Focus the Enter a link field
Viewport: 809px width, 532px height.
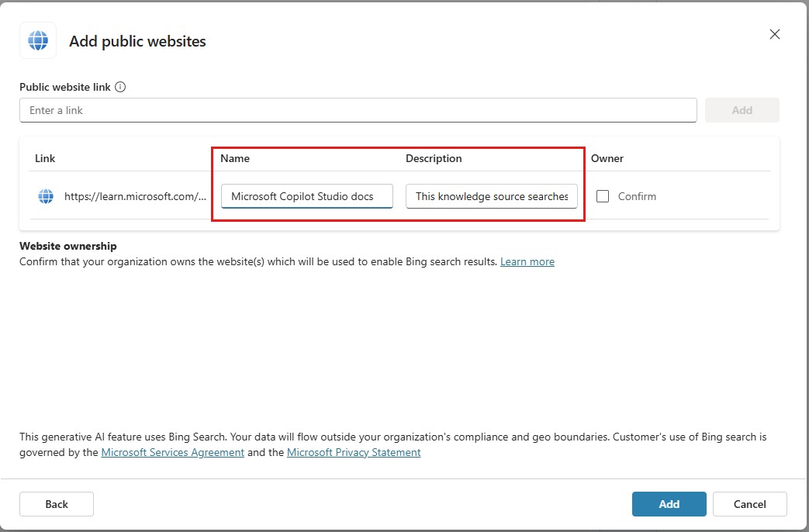(358, 110)
